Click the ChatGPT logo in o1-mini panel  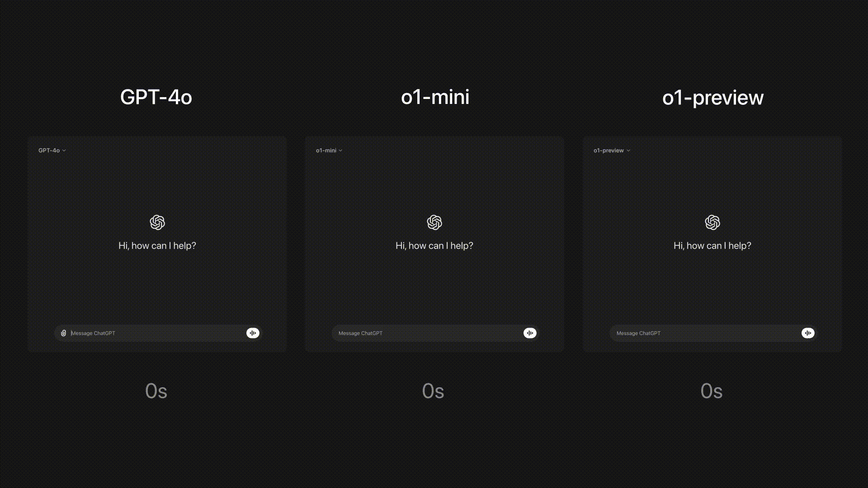(434, 222)
